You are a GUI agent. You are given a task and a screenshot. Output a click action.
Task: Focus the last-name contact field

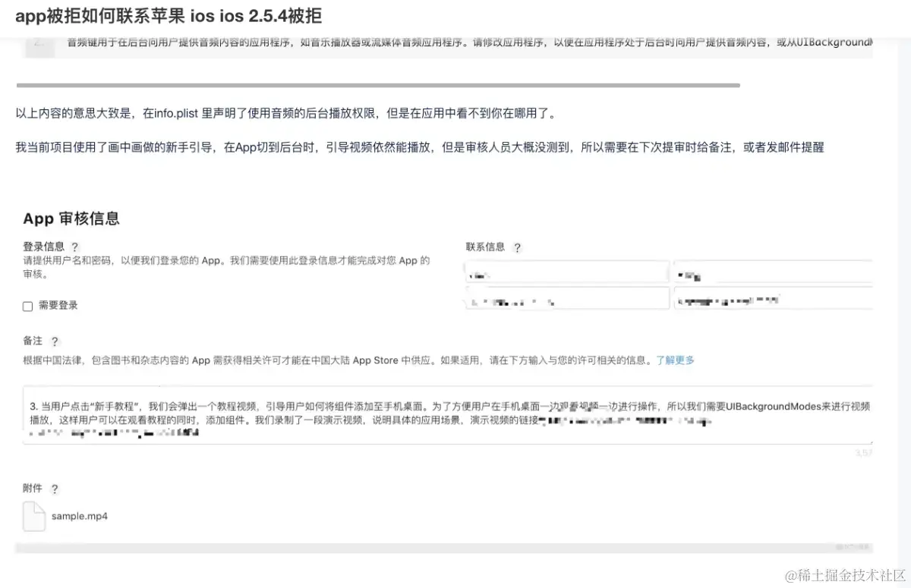point(773,272)
